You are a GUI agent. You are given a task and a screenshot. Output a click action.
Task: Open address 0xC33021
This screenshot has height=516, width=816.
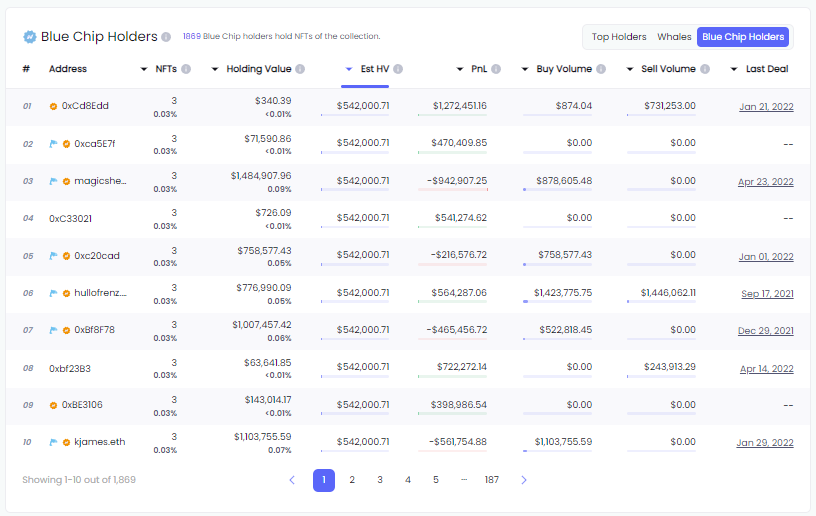(x=70, y=218)
